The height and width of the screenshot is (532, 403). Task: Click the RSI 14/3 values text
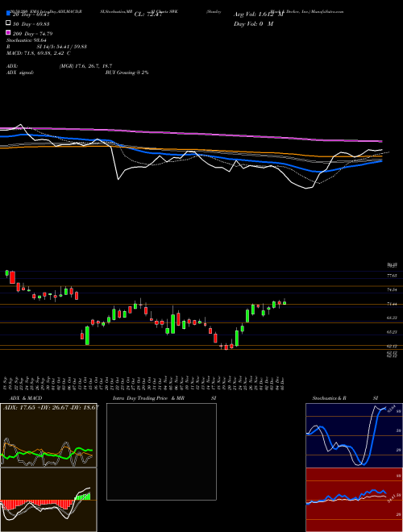(62, 47)
